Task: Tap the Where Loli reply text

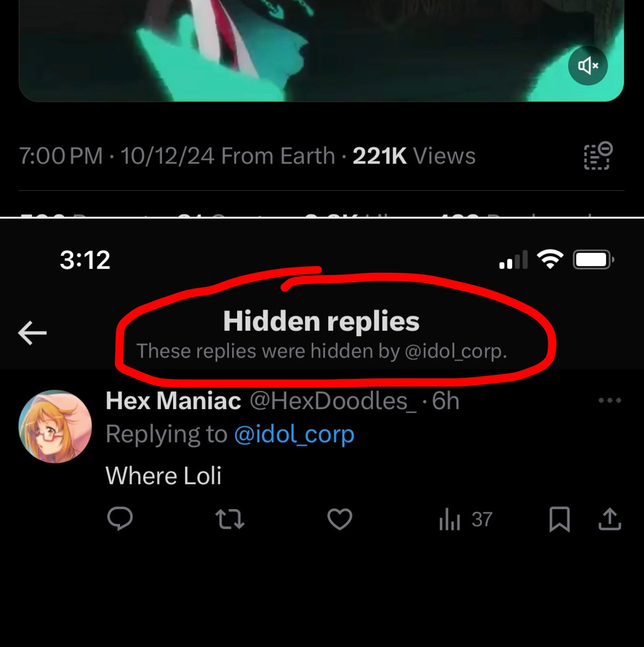Action: click(163, 475)
